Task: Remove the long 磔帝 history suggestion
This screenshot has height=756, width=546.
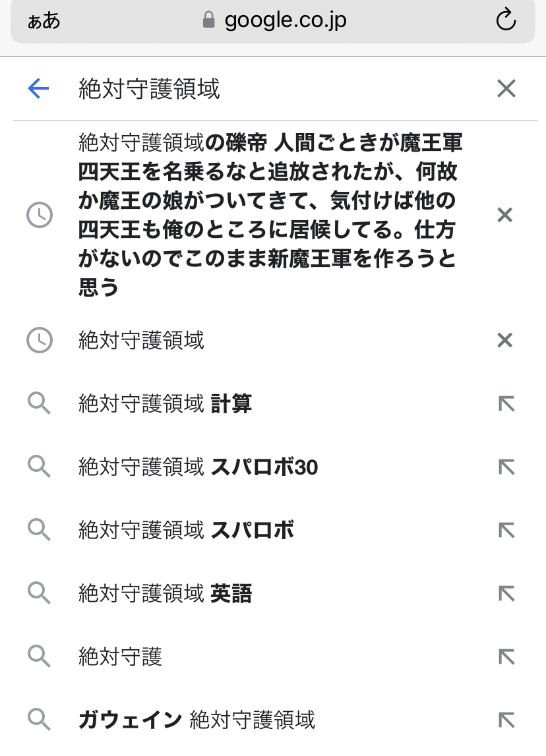Action: 504,215
